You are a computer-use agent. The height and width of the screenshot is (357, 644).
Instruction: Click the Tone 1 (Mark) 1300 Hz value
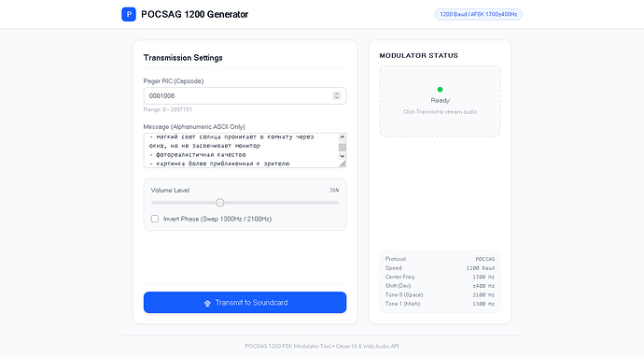483,304
